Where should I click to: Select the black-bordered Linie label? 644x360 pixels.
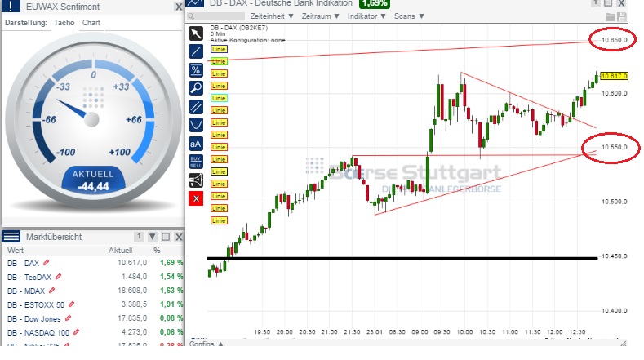(x=219, y=171)
